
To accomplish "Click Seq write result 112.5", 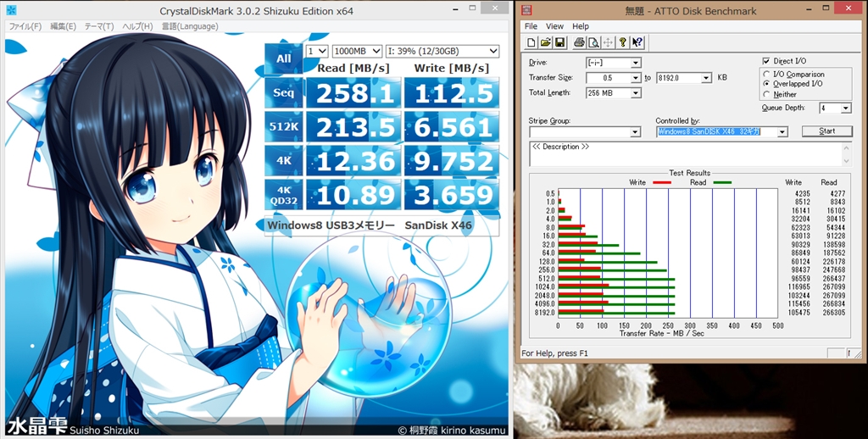I will (452, 93).
